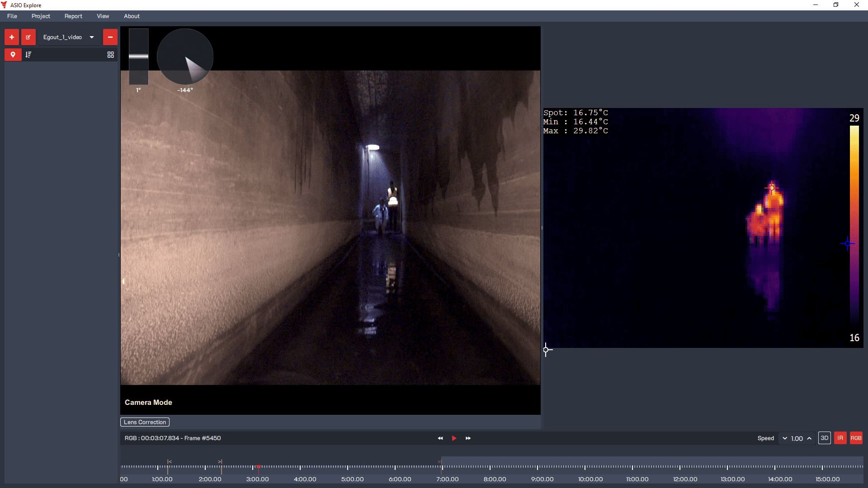868x488 pixels.
Task: Click the red location pin icon
Action: 13,55
